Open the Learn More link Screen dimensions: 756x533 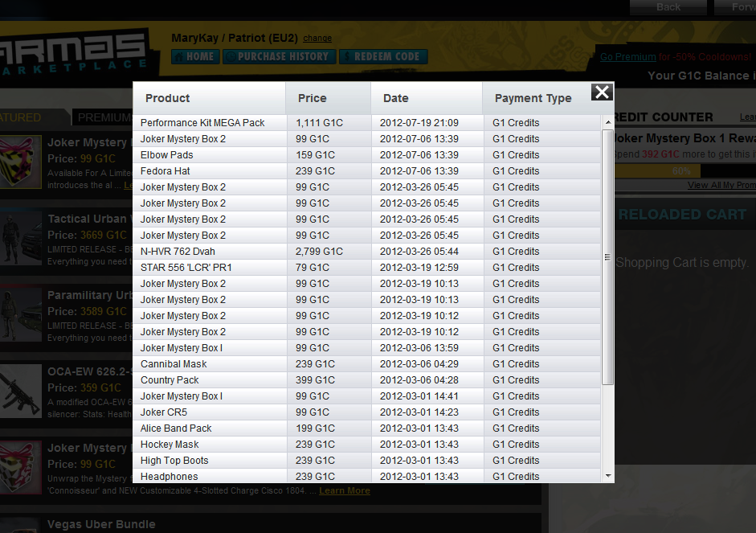[345, 490]
